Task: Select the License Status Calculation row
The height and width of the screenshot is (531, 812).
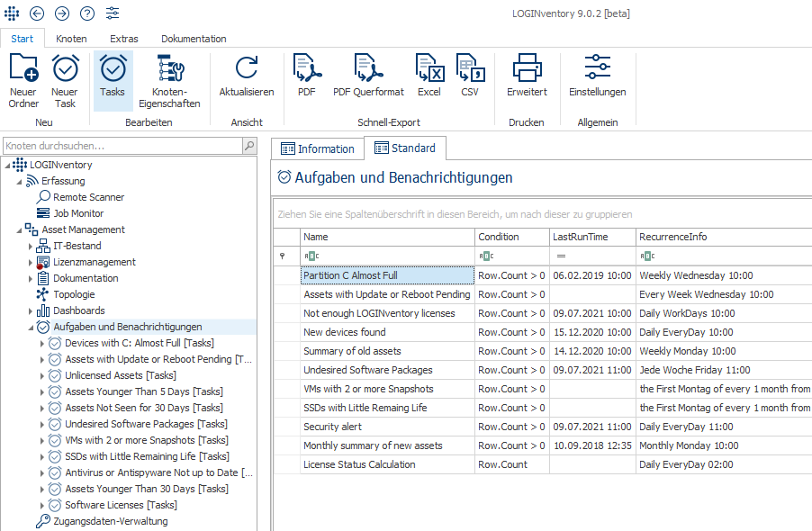Action: tap(543, 464)
